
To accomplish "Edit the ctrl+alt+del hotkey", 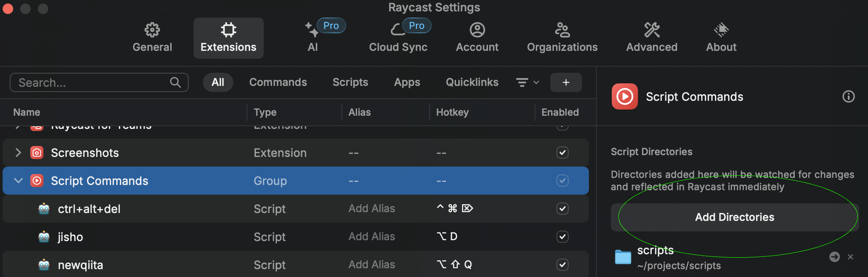I will [455, 208].
